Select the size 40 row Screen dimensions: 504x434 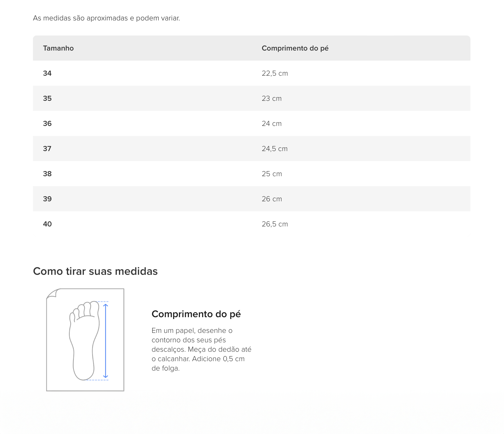251,224
